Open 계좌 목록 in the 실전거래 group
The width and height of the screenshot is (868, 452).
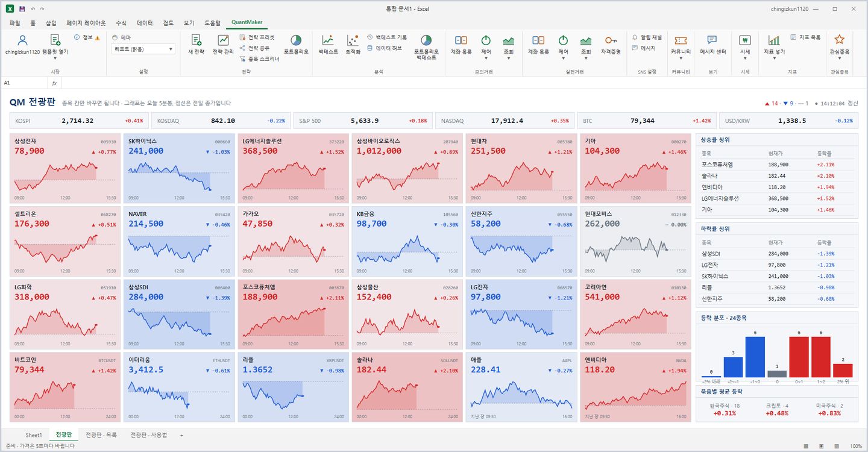point(538,45)
